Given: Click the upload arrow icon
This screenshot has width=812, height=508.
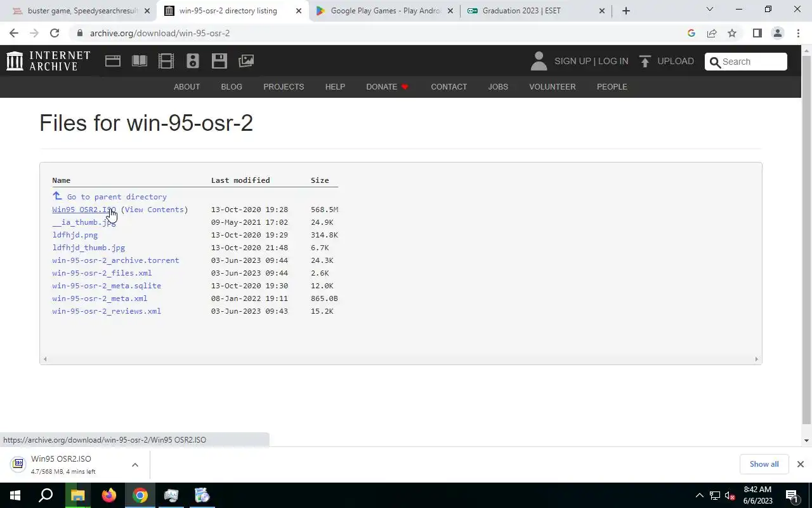Looking at the screenshot, I should pos(645,61).
